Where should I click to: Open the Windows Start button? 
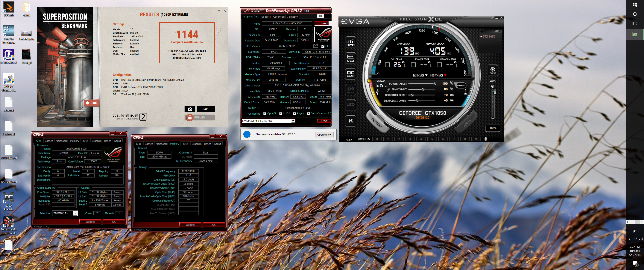pyautogui.click(x=634, y=5)
